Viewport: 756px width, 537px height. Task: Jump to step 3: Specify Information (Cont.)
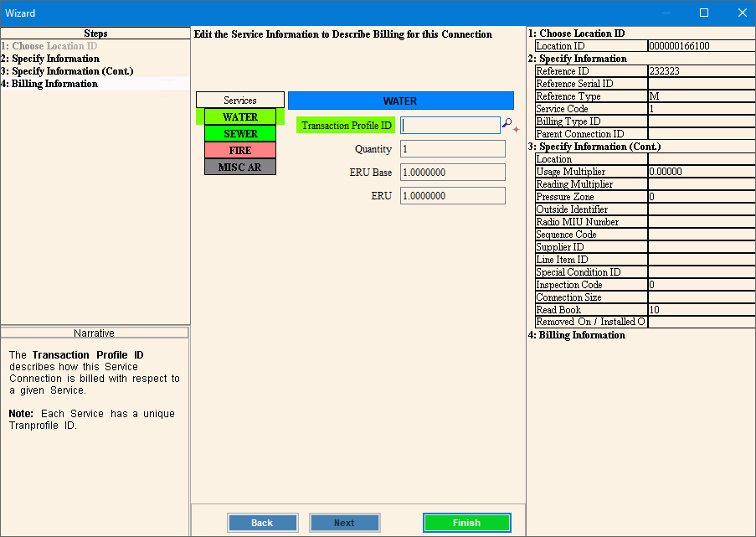click(x=72, y=71)
